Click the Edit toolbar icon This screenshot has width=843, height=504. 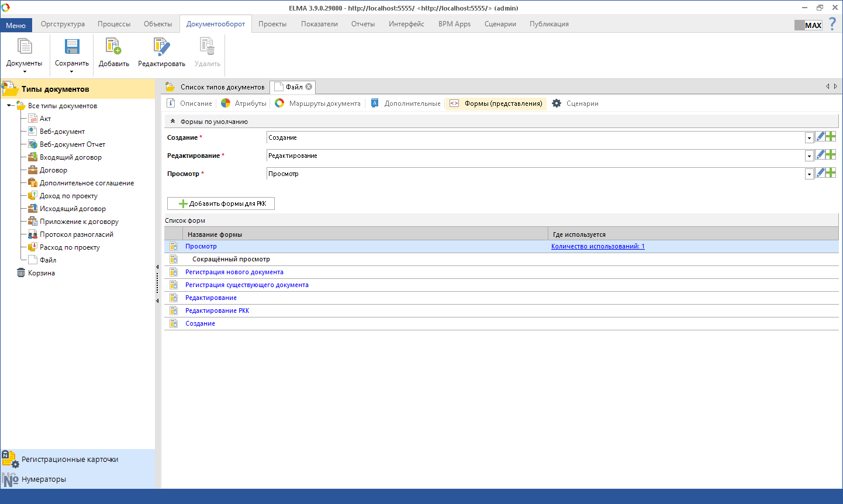[161, 47]
